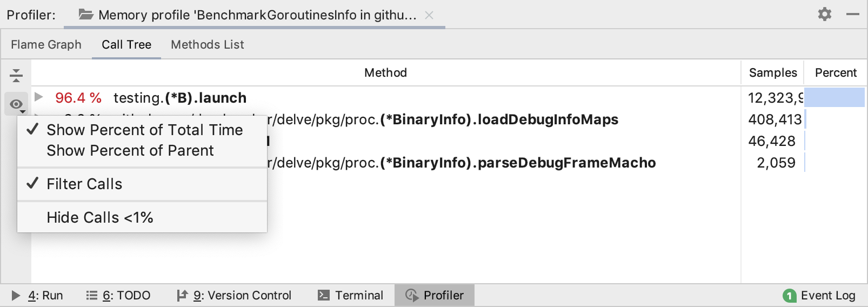Toggle Show Percent of Total Time
Image resolution: width=868 pixels, height=307 pixels.
tap(144, 130)
